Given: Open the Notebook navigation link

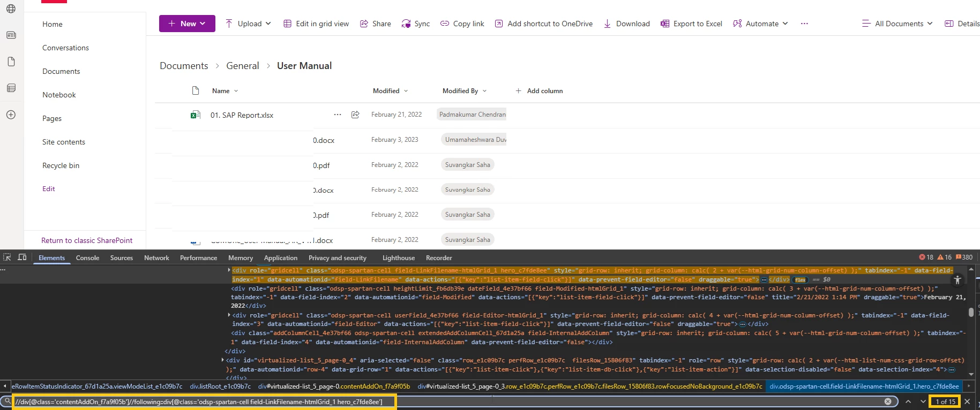Looking at the screenshot, I should click(59, 95).
